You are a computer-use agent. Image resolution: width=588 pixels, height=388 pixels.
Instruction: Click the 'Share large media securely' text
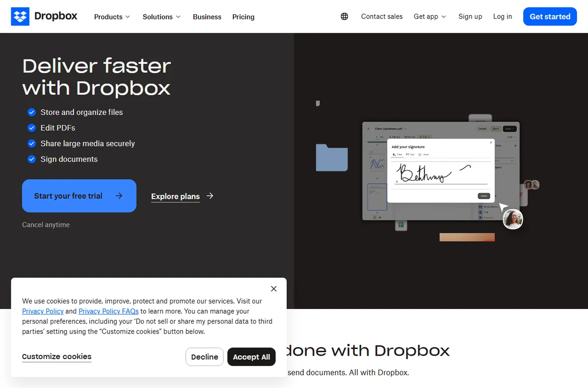click(88, 144)
